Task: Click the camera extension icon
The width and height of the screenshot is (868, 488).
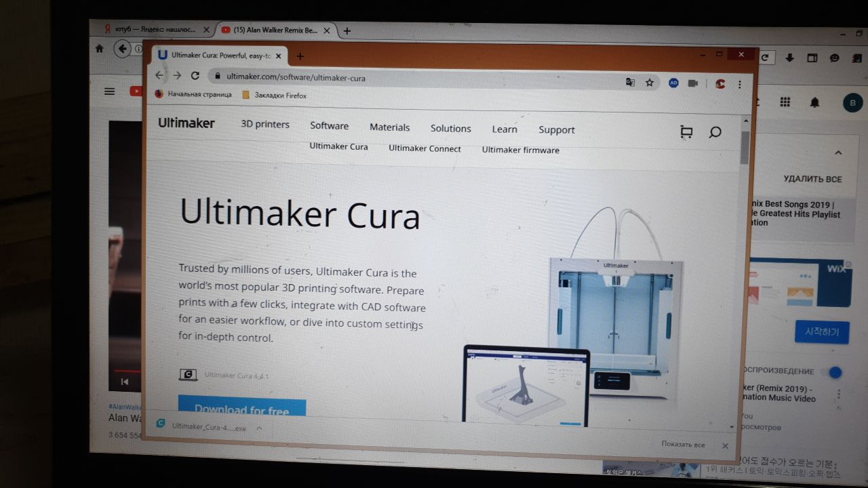Action: (x=693, y=83)
